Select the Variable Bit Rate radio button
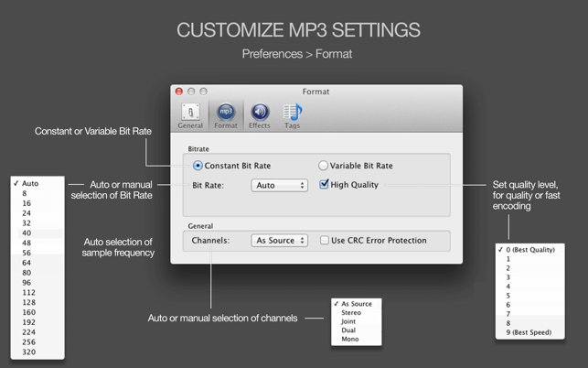588x368 pixels. 323,166
